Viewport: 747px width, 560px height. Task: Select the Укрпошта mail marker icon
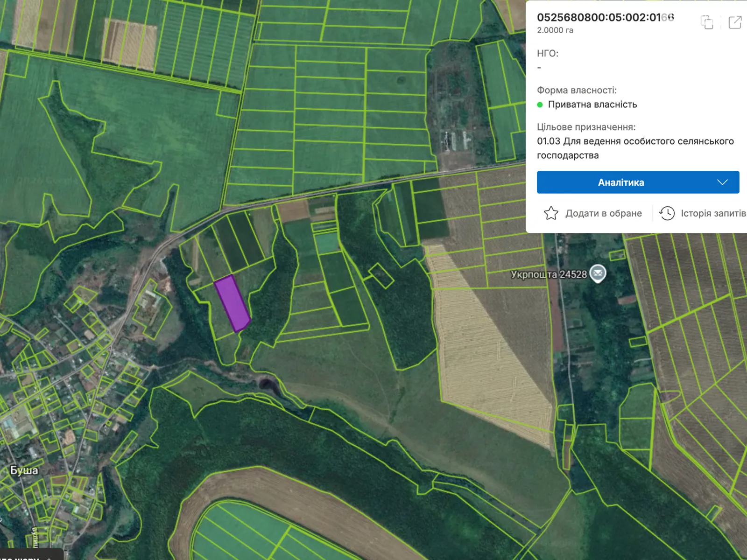coord(598,273)
